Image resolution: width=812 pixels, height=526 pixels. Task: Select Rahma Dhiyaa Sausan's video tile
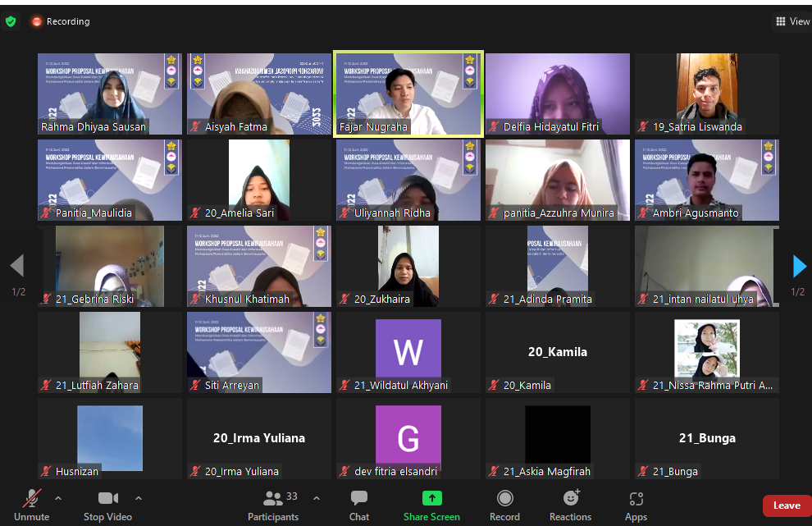(109, 93)
